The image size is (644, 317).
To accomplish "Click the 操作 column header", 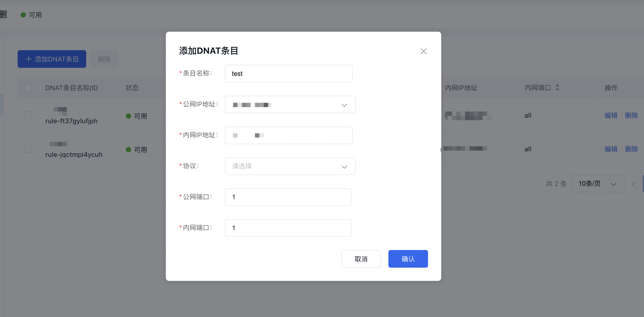I will [611, 88].
